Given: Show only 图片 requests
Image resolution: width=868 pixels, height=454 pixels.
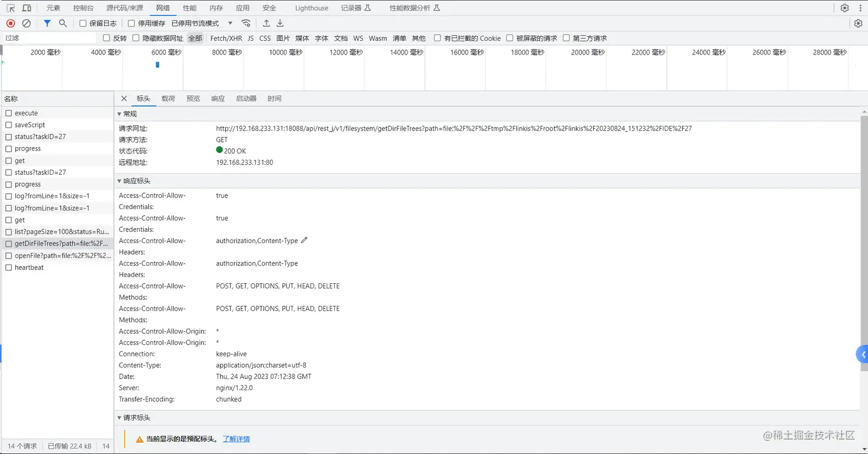Looking at the screenshot, I should pyautogui.click(x=283, y=39).
